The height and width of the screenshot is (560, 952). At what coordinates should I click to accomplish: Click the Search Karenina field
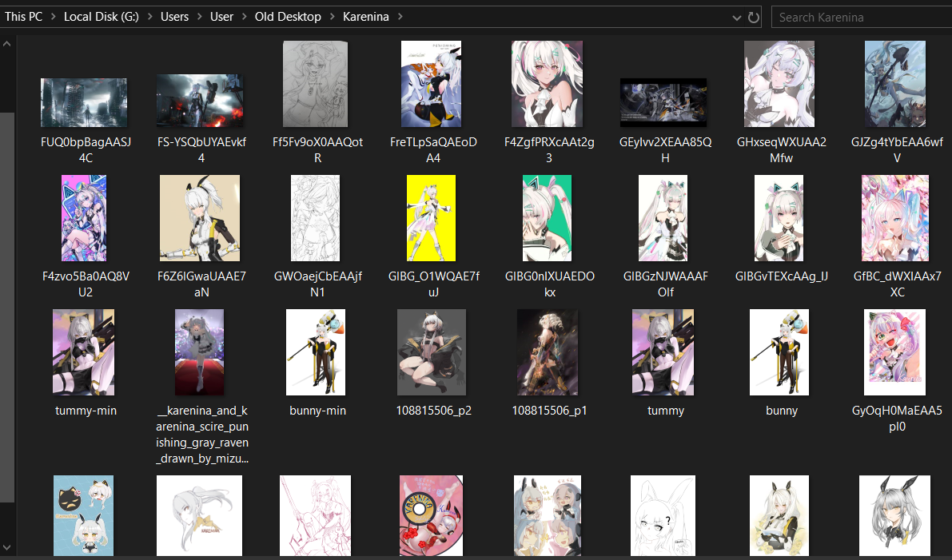point(862,17)
